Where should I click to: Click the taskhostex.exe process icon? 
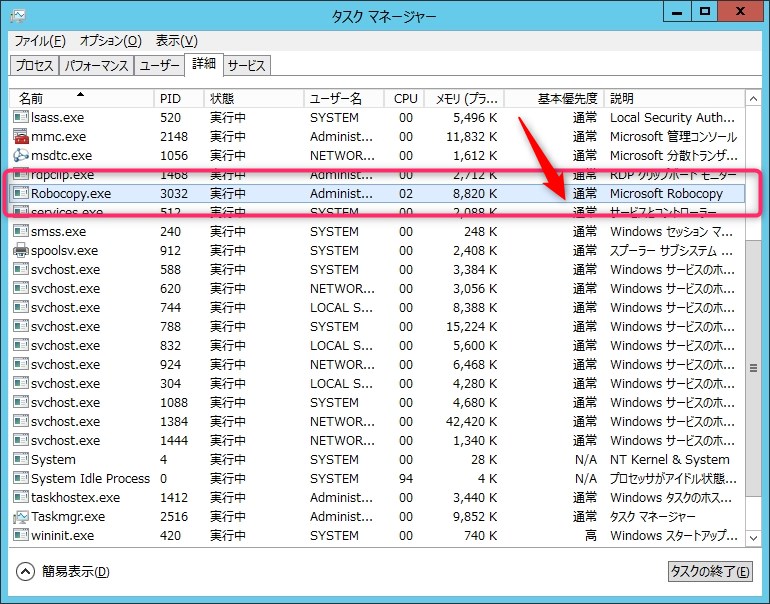(21, 497)
